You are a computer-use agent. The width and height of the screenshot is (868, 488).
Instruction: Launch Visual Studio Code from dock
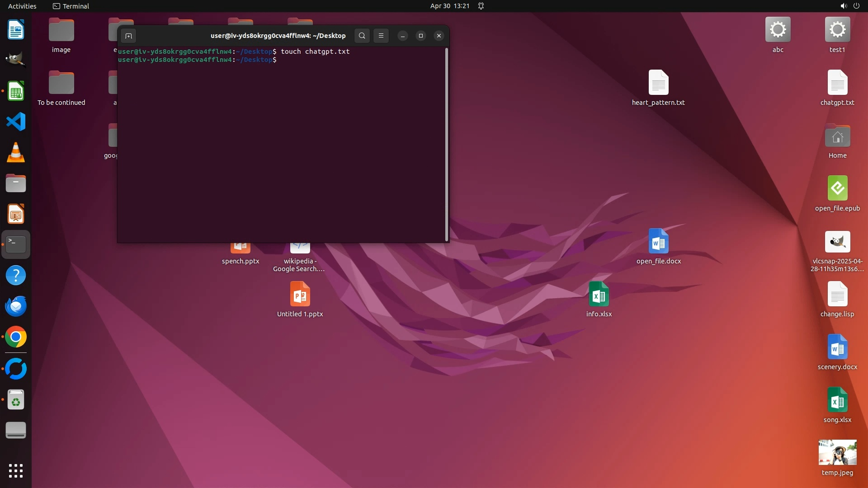(x=16, y=122)
